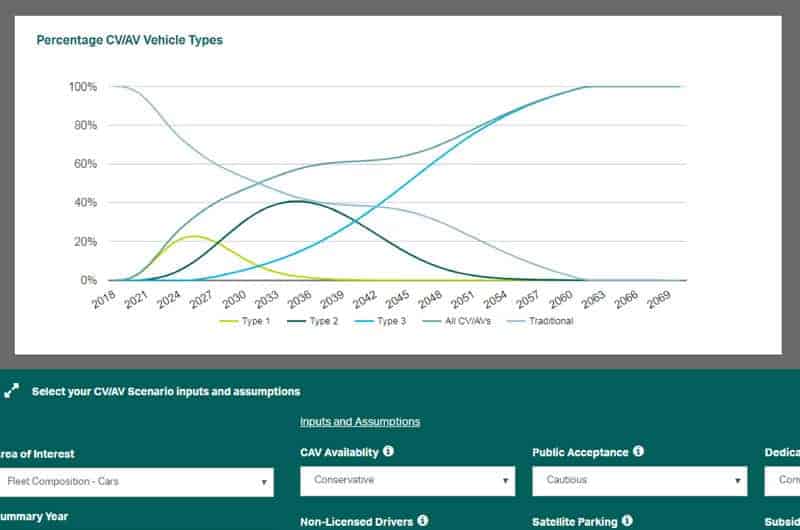Screen dimensions: 800x530
Task: Hide the Type 3 series via legend
Action: [385, 321]
